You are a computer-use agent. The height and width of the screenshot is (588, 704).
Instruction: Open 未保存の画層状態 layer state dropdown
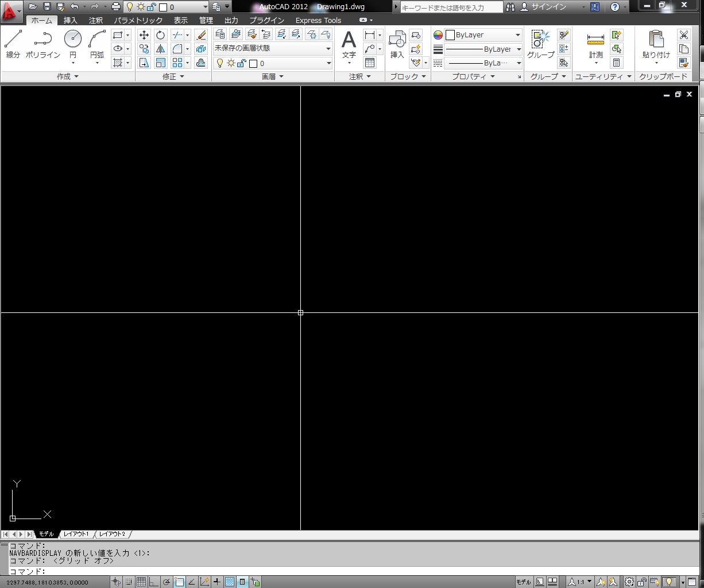pyautogui.click(x=273, y=49)
